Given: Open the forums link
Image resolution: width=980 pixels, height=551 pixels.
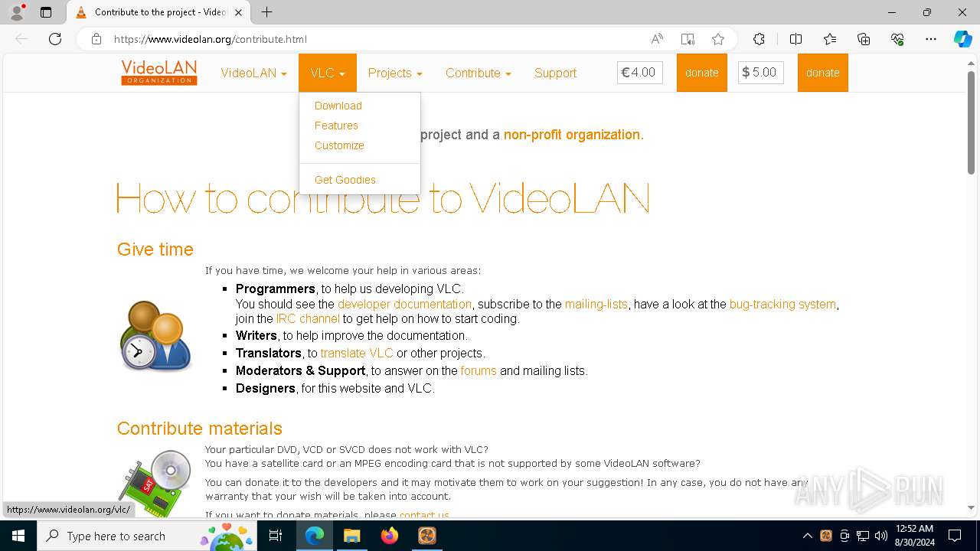Looking at the screenshot, I should 479,370.
